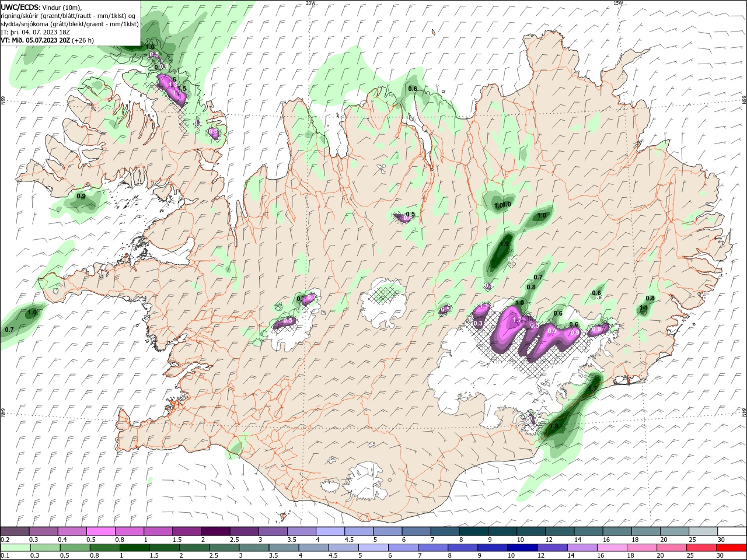Click the '20W' longitude label at the top
This screenshot has width=747, height=560.
(x=310, y=3)
